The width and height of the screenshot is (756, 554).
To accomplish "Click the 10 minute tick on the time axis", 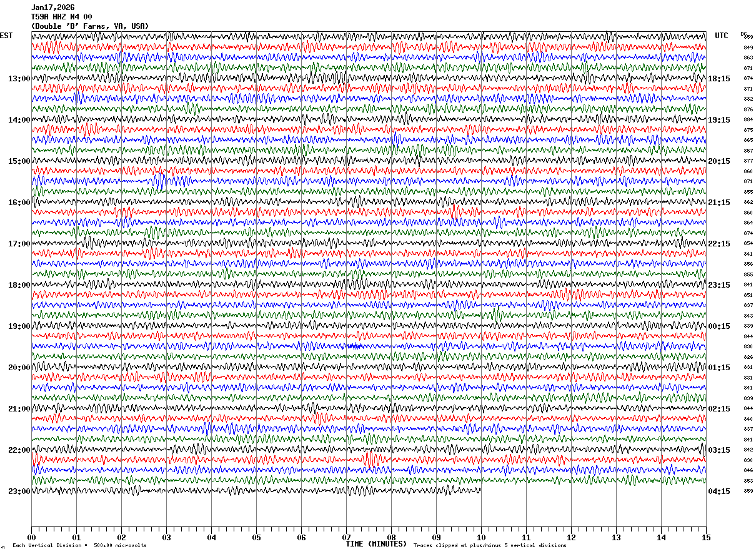I will (481, 537).
